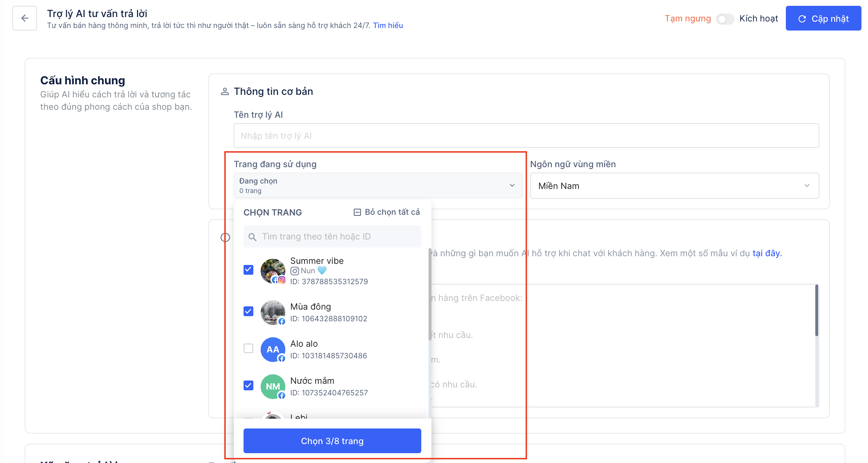
Task: Toggle the Kích hoạt activation switch
Action: (725, 19)
